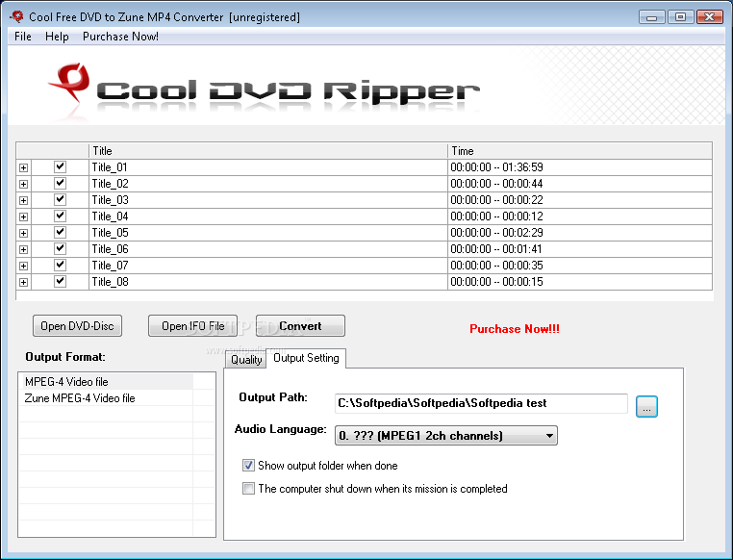733x560 pixels.
Task: Click the red Purchase Now!!! link
Action: 515,329
